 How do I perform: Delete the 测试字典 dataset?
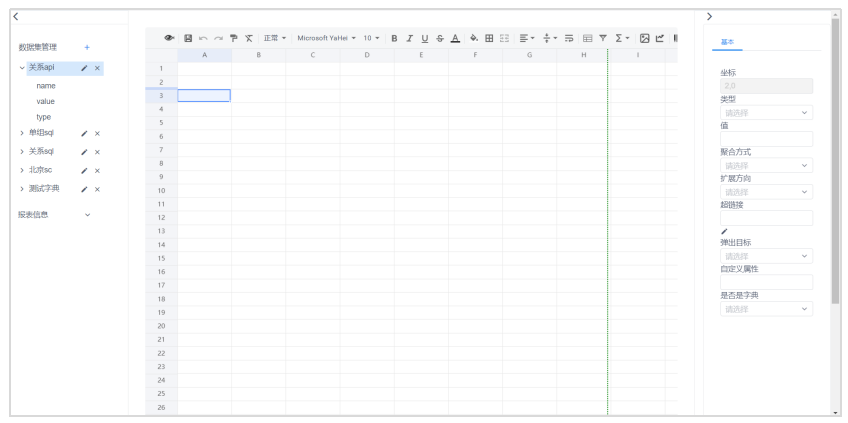click(97, 189)
